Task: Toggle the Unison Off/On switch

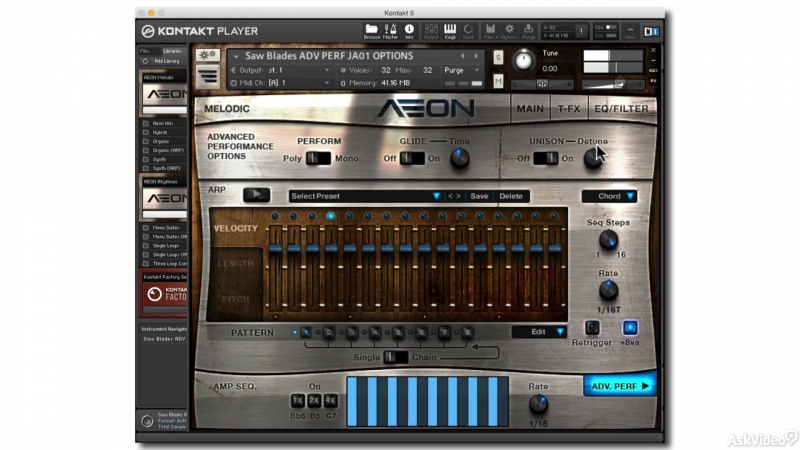Action: 545,158
